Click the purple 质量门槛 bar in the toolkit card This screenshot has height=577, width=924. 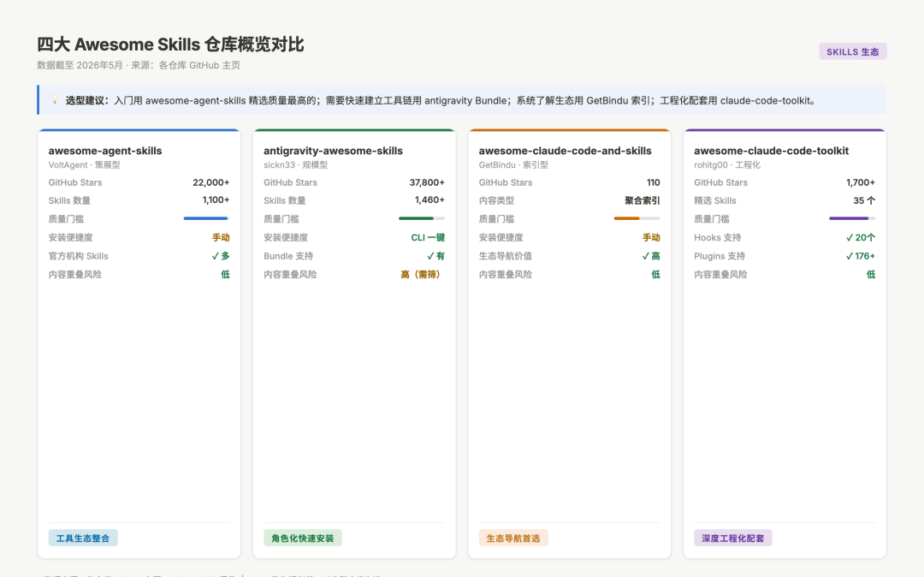pos(851,218)
